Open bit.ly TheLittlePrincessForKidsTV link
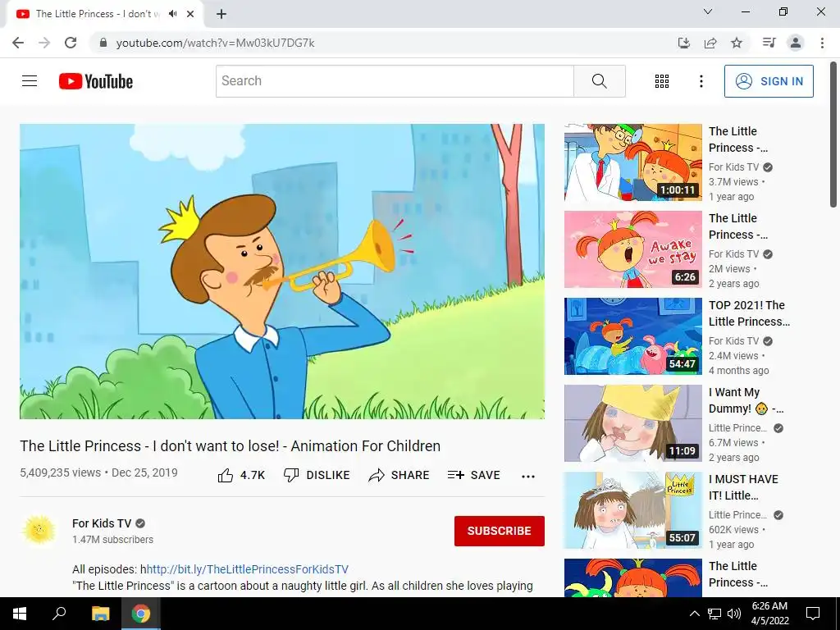This screenshot has width=840, height=630. coord(248,569)
